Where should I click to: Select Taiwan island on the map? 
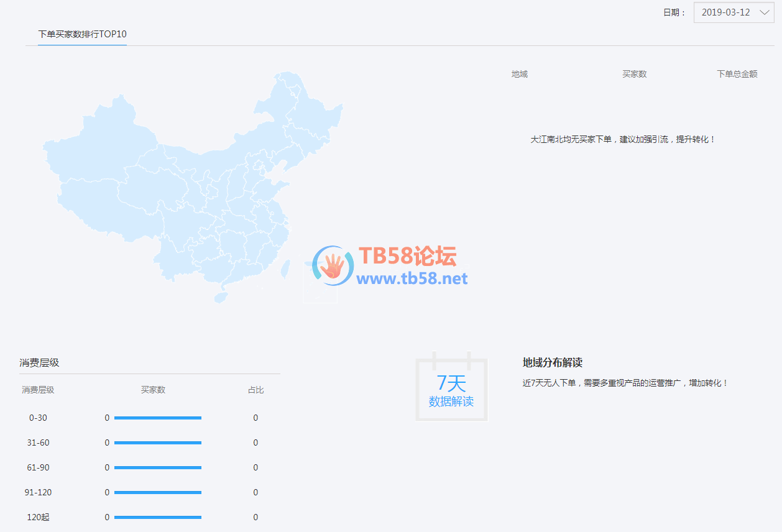pyautogui.click(x=285, y=268)
